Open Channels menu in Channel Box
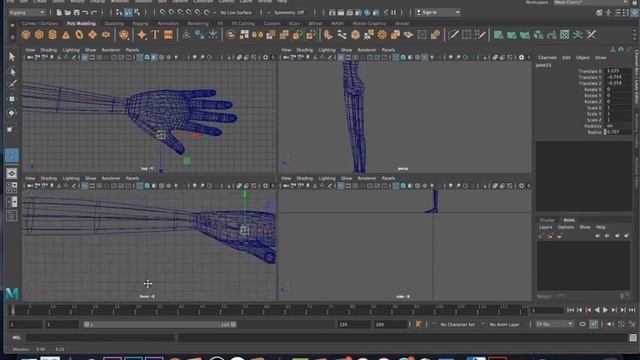Viewport: 640px width, 360px height. (547, 58)
